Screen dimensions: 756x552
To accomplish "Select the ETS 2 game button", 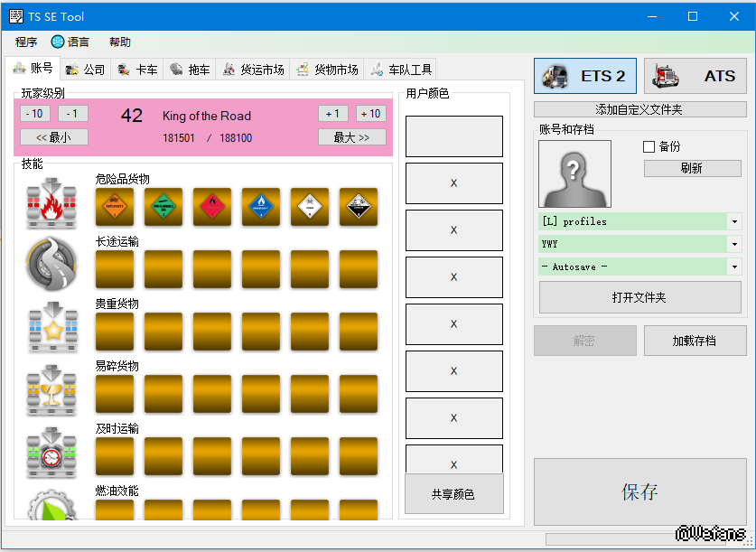I will [x=585, y=76].
